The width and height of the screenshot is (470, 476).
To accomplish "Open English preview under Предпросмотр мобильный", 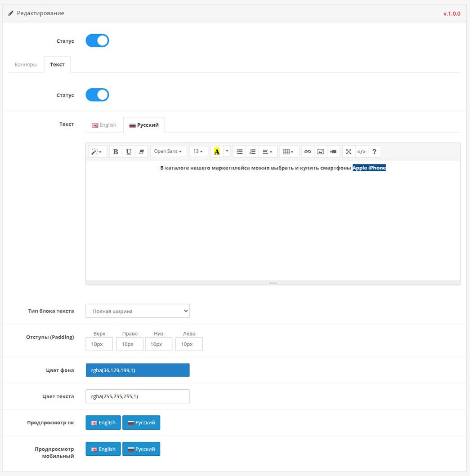I will 103,449.
